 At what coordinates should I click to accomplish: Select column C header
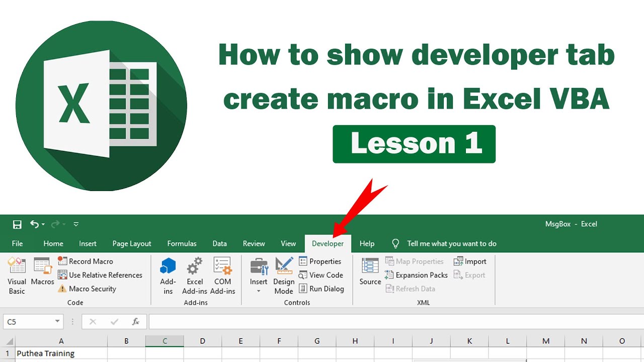point(165,341)
